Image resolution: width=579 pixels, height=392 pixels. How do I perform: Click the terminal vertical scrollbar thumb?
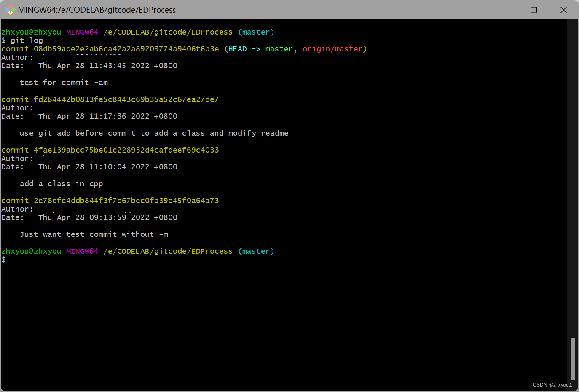click(x=573, y=359)
